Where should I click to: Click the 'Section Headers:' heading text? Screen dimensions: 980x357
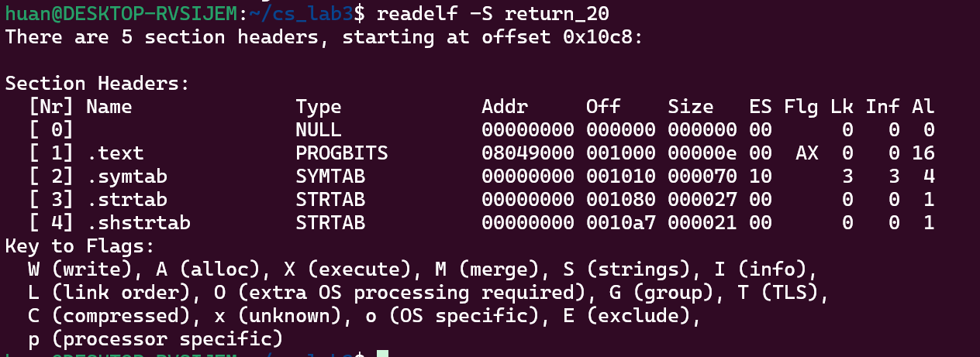98,84
